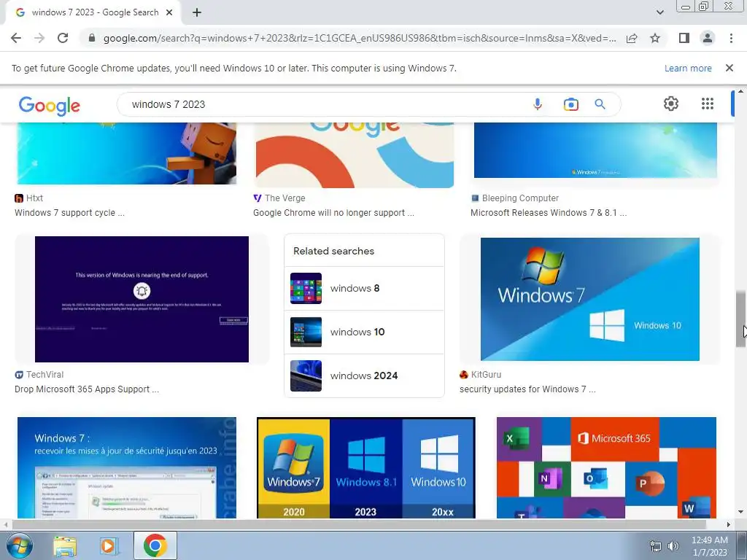This screenshot has height=560, width=747.
Task: Open the French Windows 7 update image
Action: pos(127,467)
